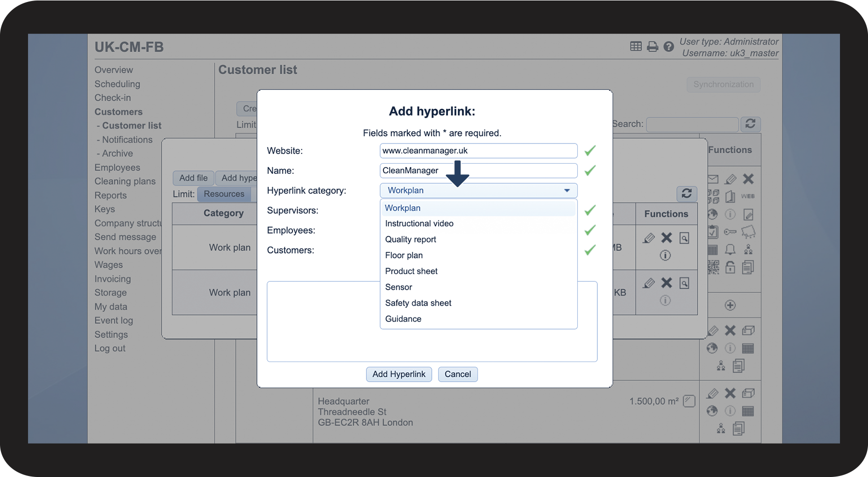868x477 pixels.
Task: Open Reports in the sidebar
Action: pos(111,196)
